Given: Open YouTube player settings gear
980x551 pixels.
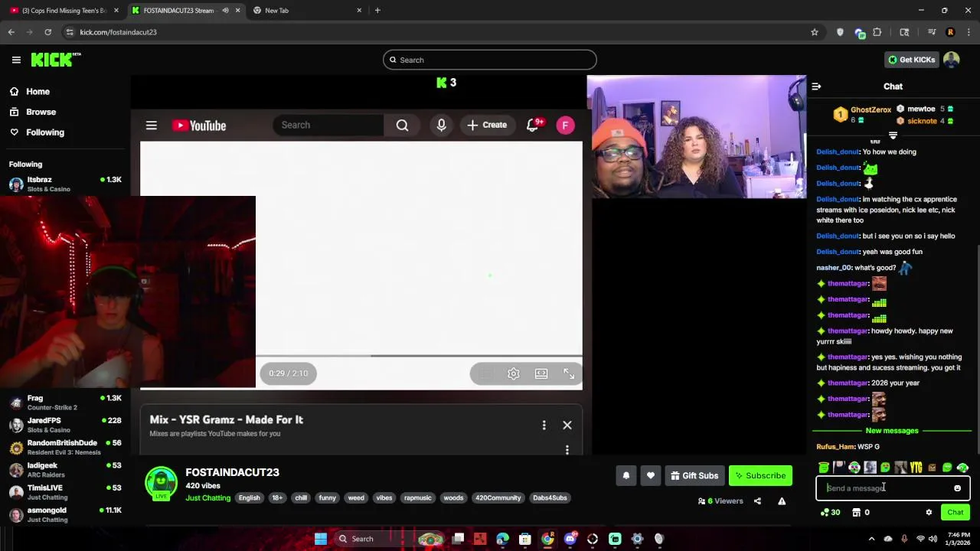Looking at the screenshot, I should click(514, 373).
